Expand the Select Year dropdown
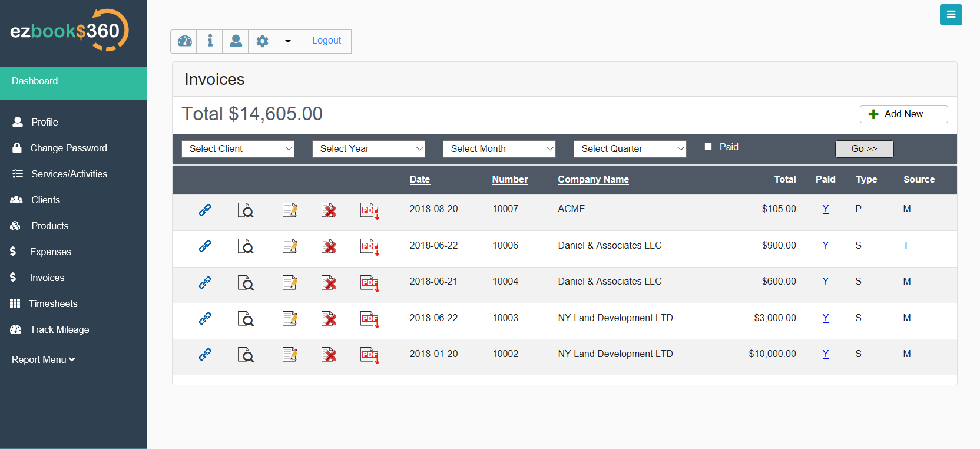 click(369, 149)
